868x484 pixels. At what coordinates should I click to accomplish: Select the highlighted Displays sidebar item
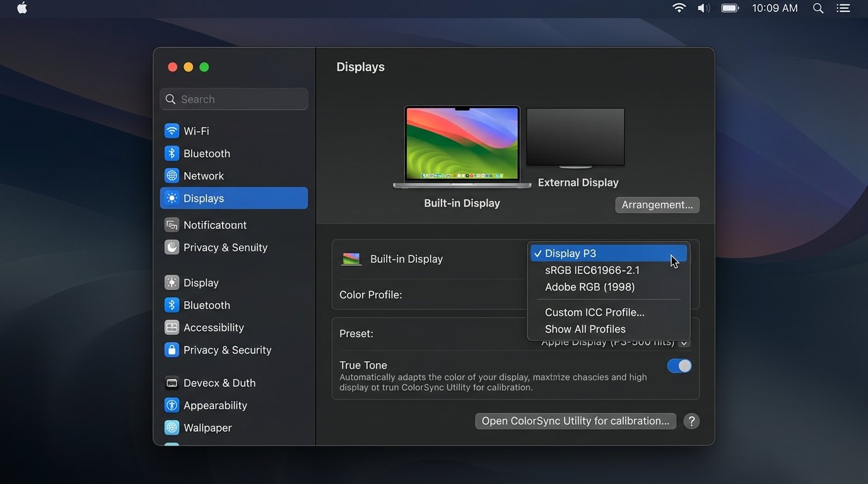click(x=234, y=199)
